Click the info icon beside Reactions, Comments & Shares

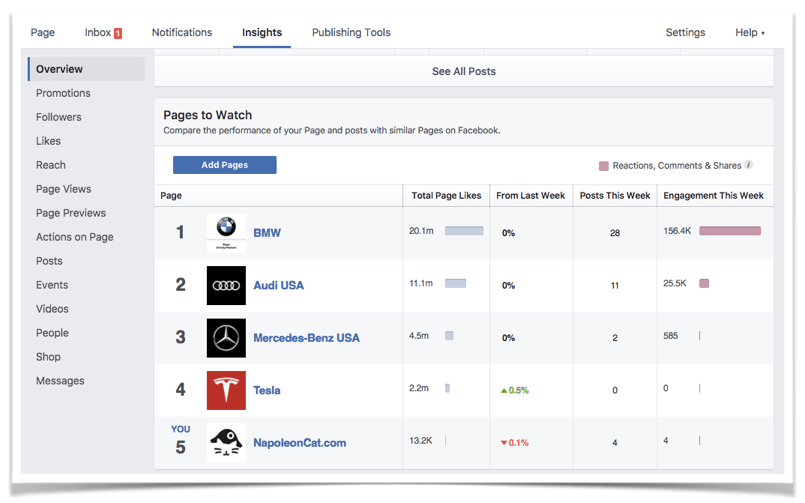pos(749,165)
